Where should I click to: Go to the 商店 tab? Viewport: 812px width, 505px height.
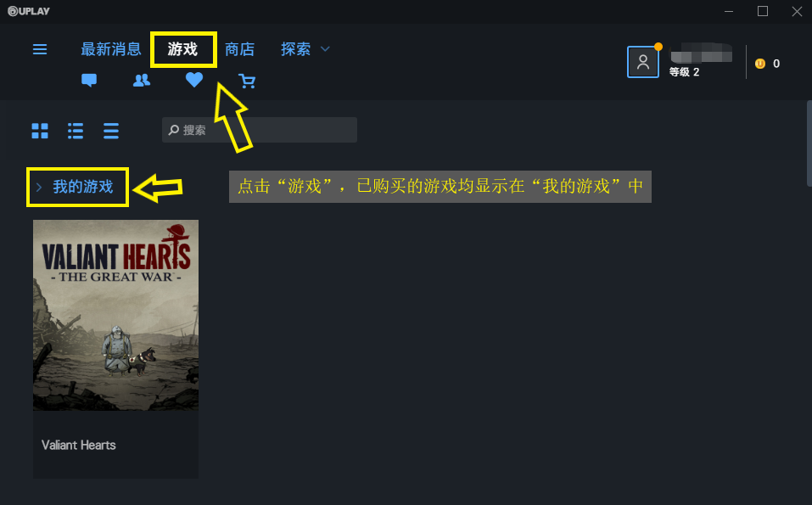click(240, 49)
